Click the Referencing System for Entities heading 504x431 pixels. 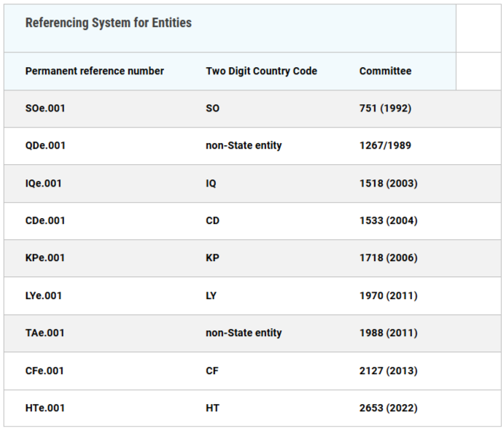tap(109, 23)
